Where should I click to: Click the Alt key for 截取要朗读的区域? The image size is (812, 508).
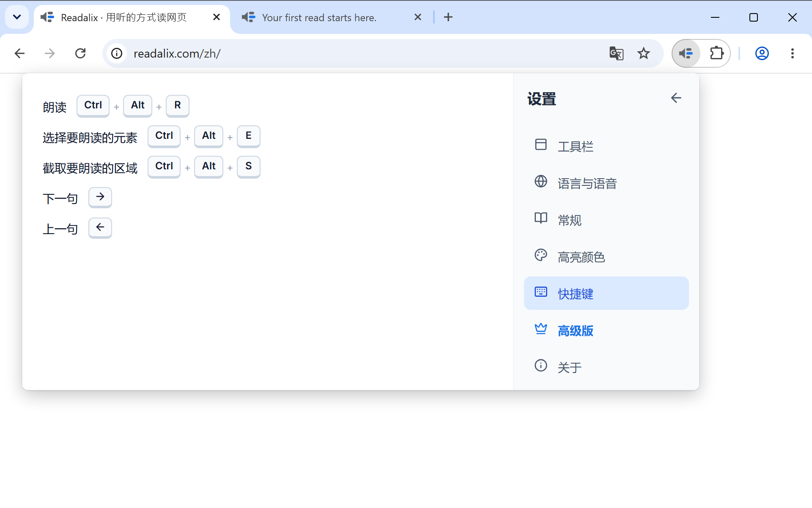[209, 166]
